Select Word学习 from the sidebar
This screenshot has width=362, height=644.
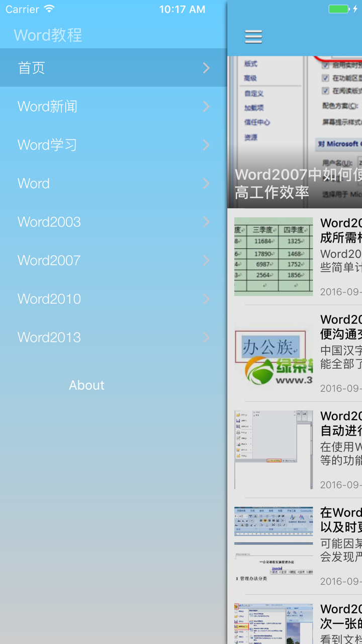tap(114, 145)
